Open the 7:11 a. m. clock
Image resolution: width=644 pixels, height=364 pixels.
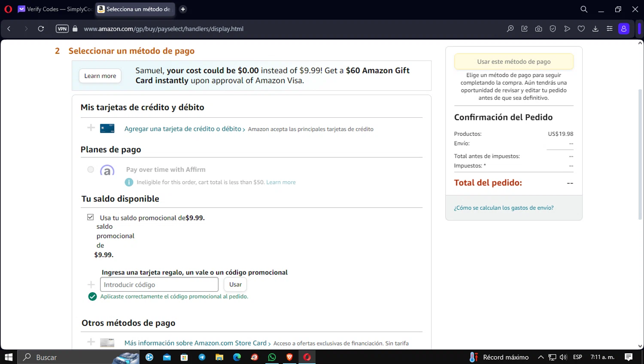(602, 357)
